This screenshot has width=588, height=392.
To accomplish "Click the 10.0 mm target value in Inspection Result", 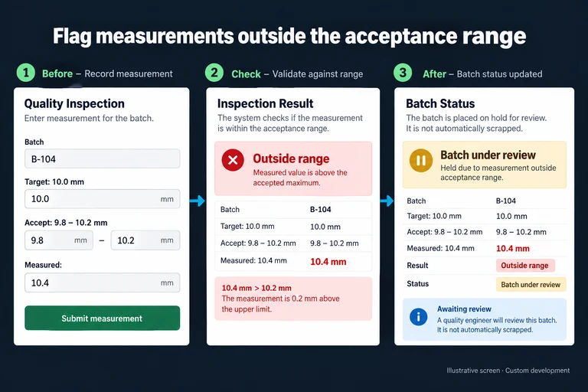I will (325, 227).
